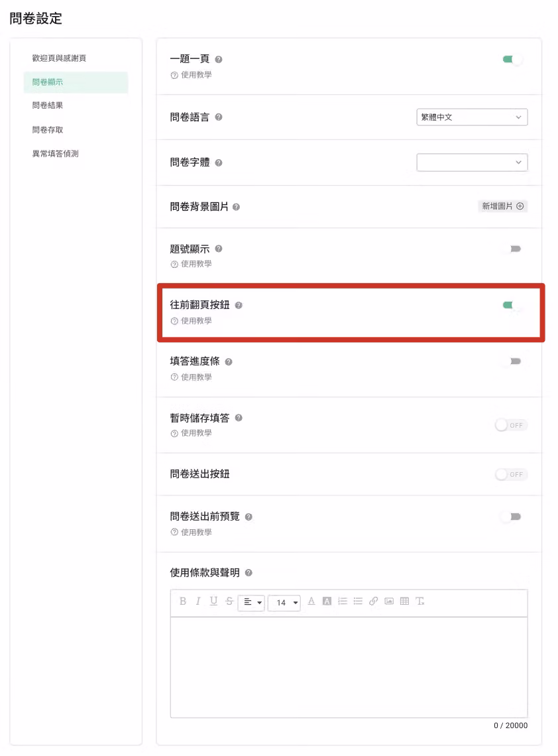Open 使用教學 link under 填答進度條

(x=192, y=377)
